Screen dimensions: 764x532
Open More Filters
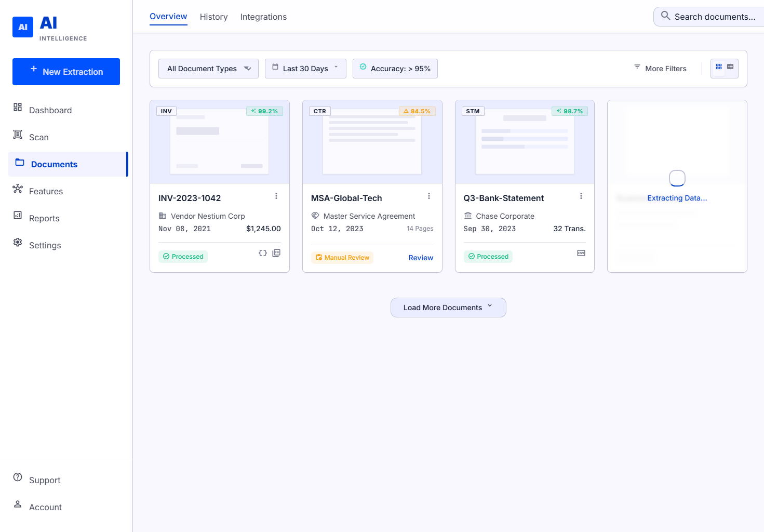pos(660,69)
